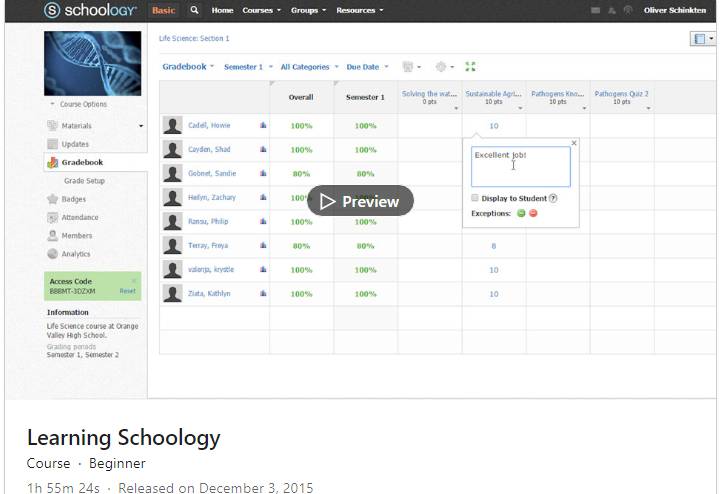
Task: Play the video Preview button
Action: pyautogui.click(x=360, y=201)
